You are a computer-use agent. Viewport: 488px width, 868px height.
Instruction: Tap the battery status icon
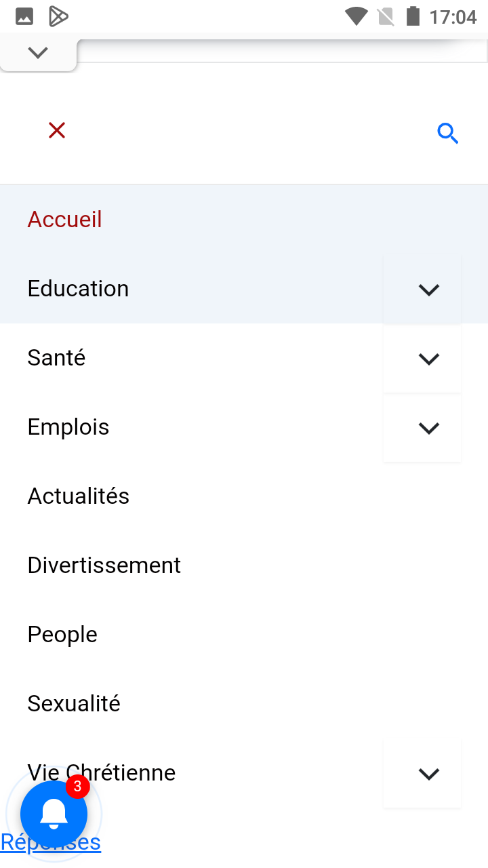click(413, 16)
